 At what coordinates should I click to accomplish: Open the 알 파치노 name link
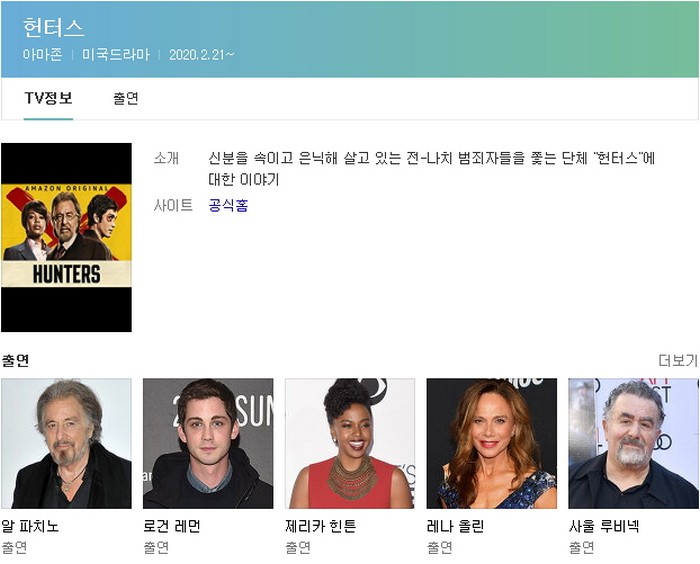coord(31,526)
